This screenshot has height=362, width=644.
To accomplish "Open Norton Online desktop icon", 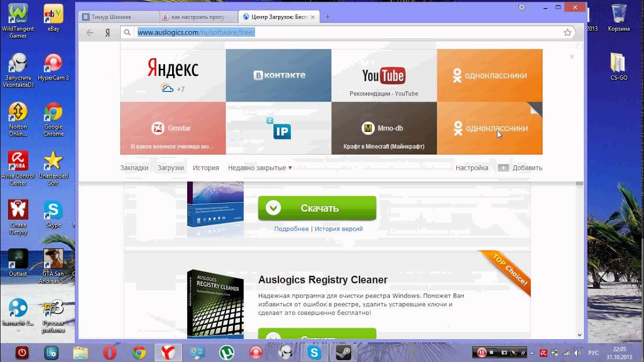I will click(x=18, y=119).
